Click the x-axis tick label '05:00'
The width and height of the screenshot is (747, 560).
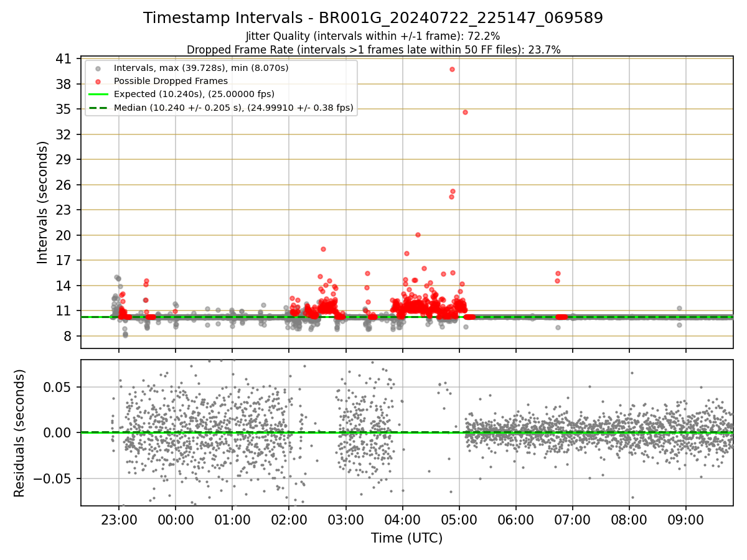tap(459, 519)
